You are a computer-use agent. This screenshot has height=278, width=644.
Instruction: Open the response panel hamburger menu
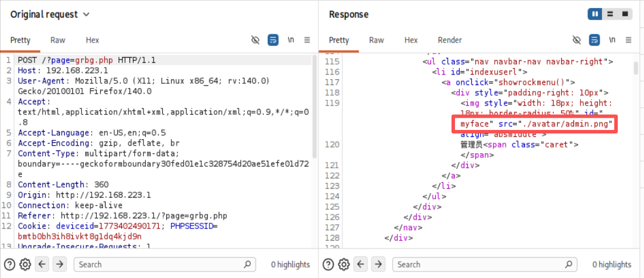[628, 40]
